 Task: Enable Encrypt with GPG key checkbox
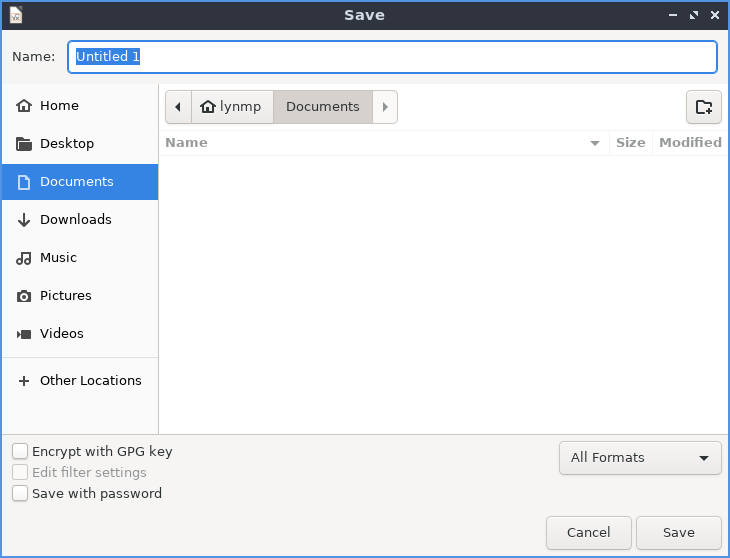click(20, 452)
